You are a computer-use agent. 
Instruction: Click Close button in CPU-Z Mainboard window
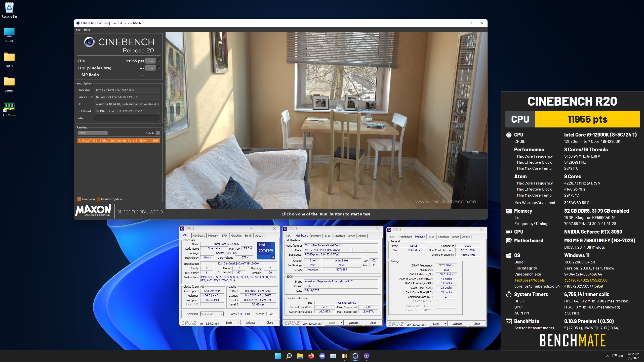coord(373,323)
